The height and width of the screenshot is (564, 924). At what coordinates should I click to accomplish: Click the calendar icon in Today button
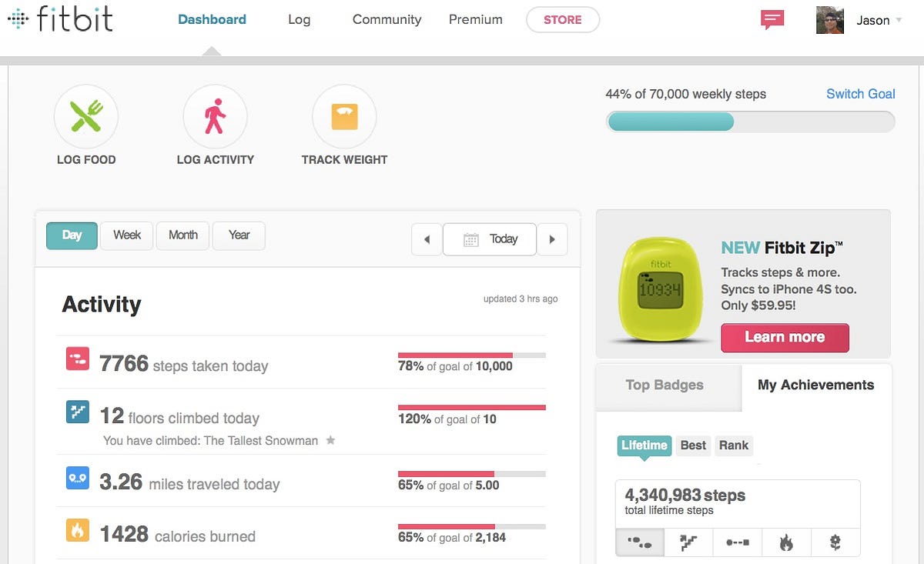[x=471, y=239]
